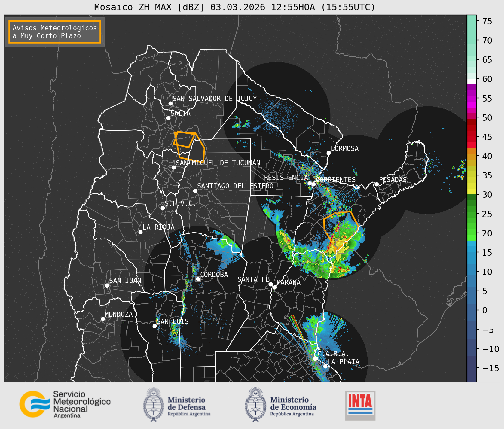504x429 pixels.
Task: Click the magenta 55 dBZ colorbar band
Action: coord(472,99)
